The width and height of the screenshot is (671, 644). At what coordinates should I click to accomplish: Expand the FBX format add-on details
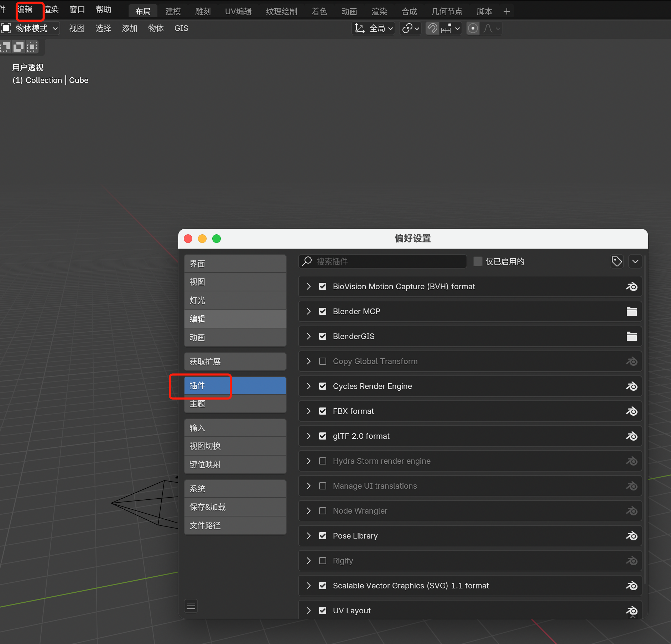(309, 411)
